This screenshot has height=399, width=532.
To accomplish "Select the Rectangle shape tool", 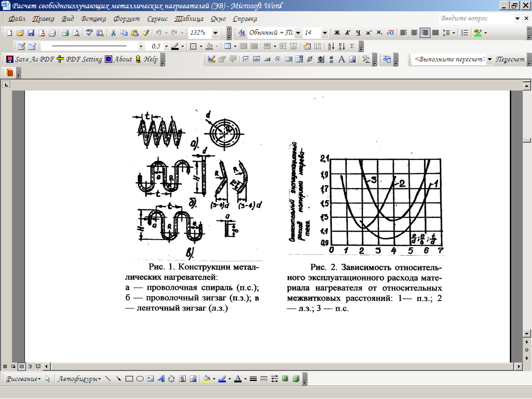I will [x=129, y=379].
